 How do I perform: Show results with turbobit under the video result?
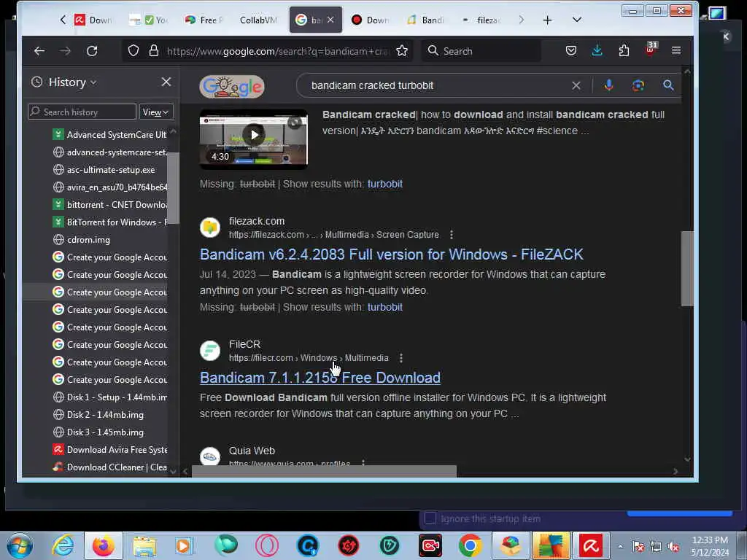[x=385, y=184]
